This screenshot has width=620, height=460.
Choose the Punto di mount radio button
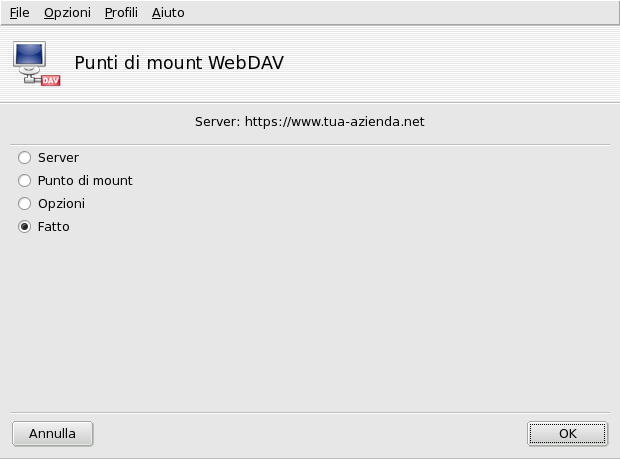point(25,181)
